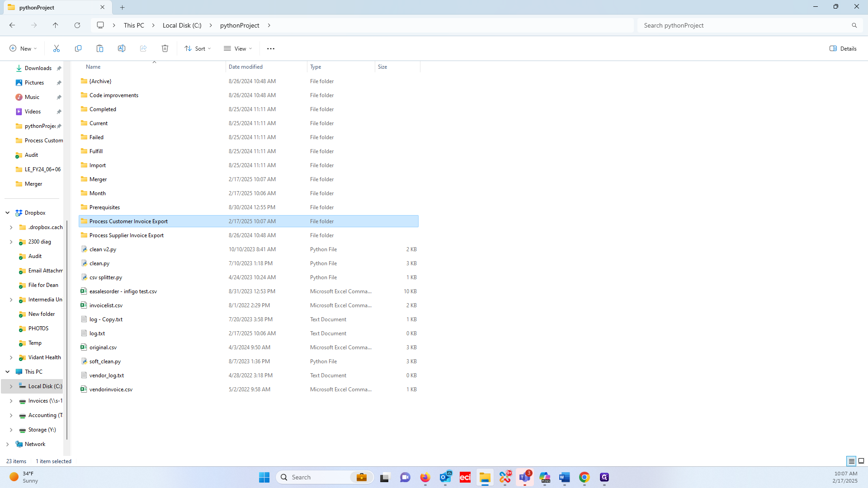Switch to large thumbnails view in status bar
The image size is (868, 488).
861,461
